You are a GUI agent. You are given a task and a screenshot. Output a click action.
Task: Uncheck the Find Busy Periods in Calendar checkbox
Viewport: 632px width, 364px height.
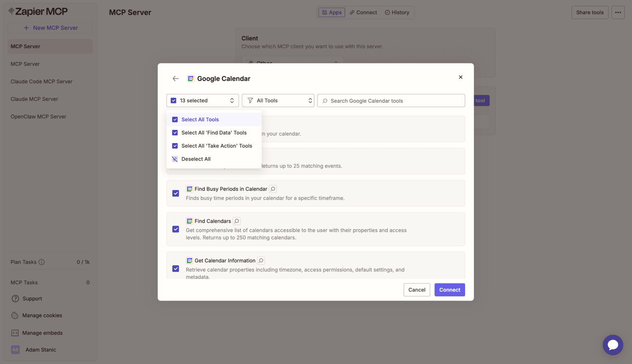pyautogui.click(x=176, y=193)
